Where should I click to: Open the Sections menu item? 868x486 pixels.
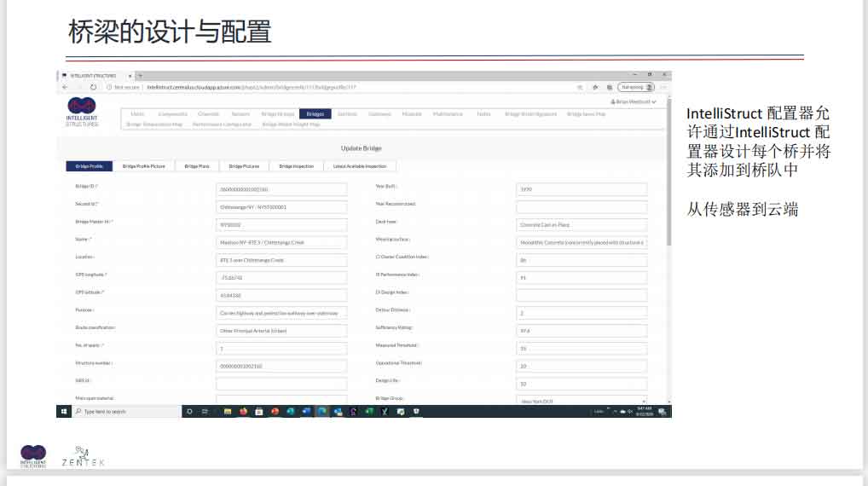347,113
